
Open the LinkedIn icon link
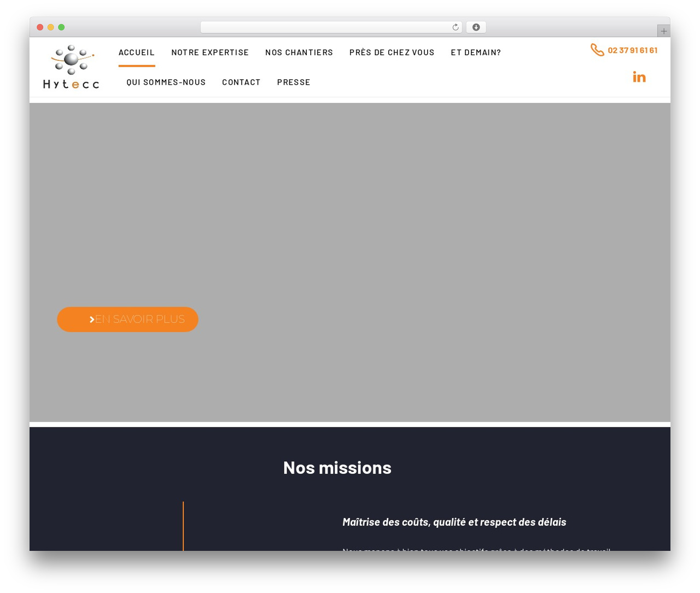pyautogui.click(x=639, y=77)
